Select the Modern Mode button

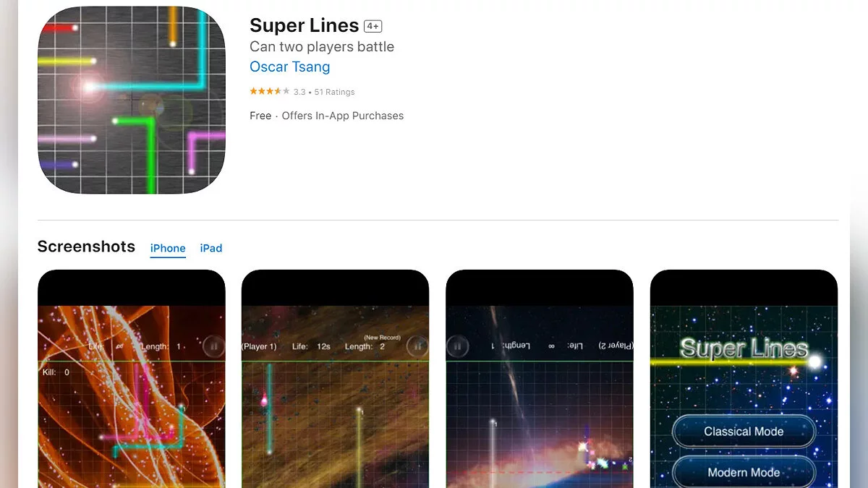(x=744, y=473)
